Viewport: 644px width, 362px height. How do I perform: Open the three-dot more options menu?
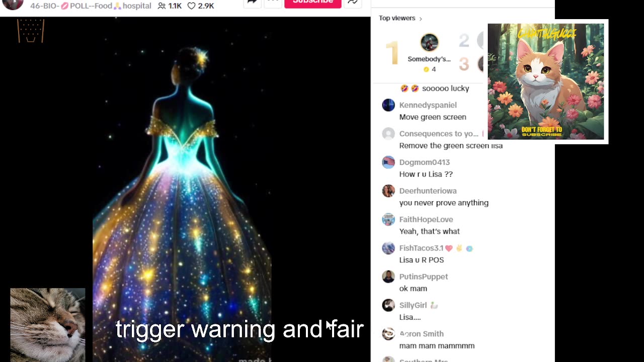click(x=272, y=2)
